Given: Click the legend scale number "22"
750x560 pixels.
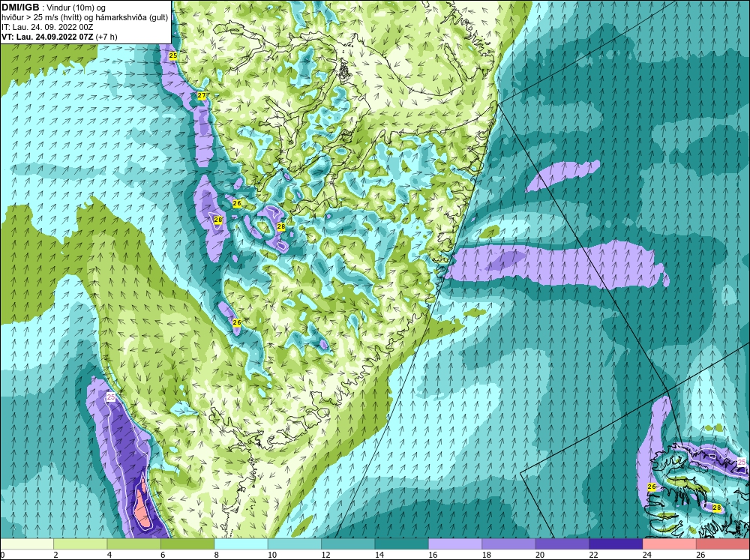Looking at the screenshot, I should pyautogui.click(x=593, y=555).
